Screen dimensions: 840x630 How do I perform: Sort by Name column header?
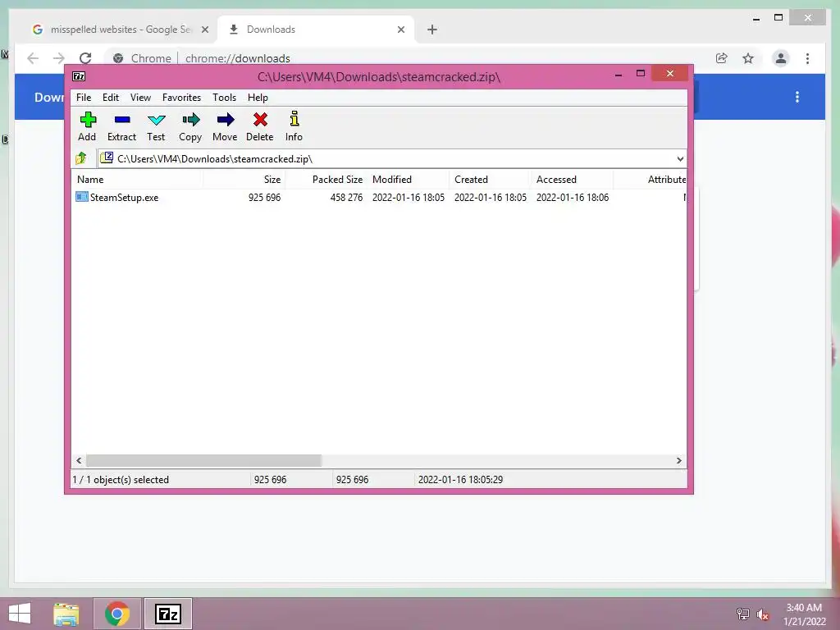[x=137, y=180]
